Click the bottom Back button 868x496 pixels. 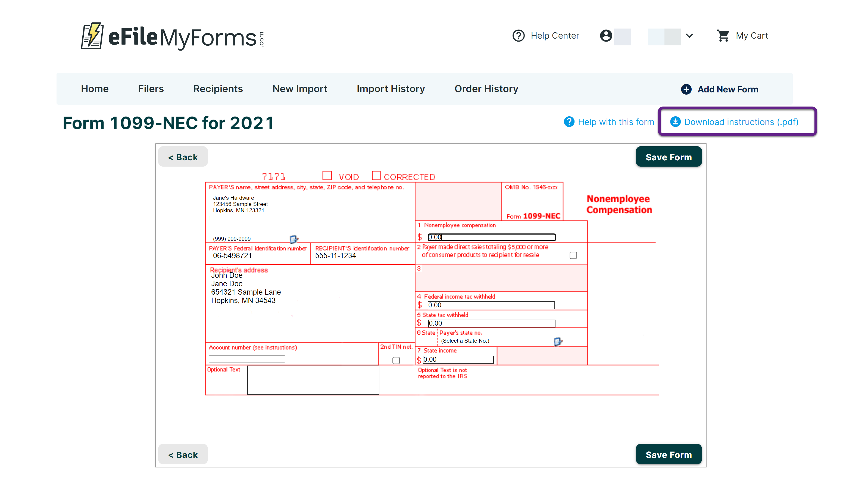coord(183,454)
